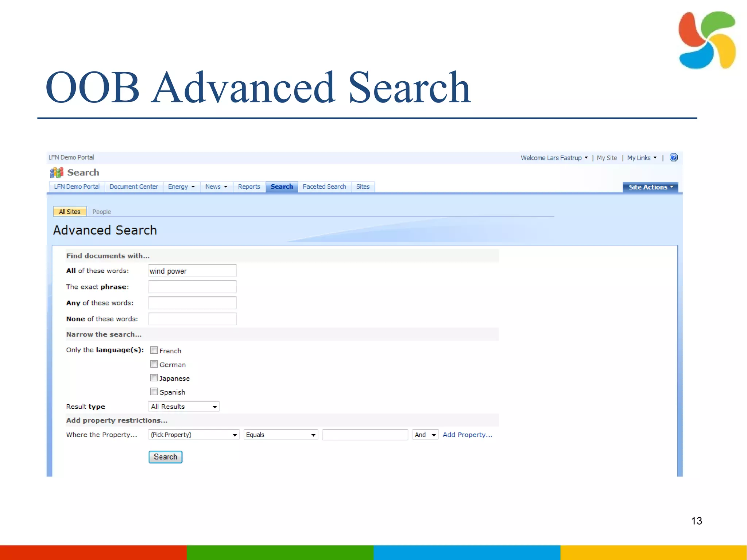Expand the My Links menu
Viewport: 747px width, 560px height.
click(x=642, y=158)
